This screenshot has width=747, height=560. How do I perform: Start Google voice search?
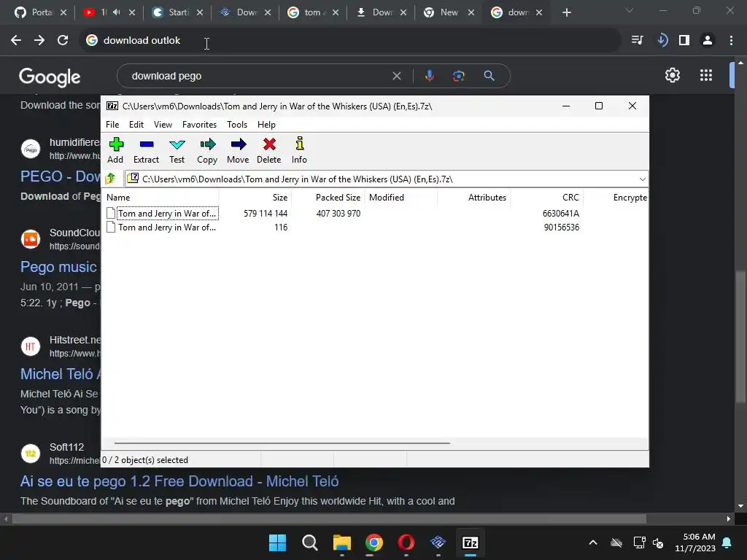[x=429, y=76]
